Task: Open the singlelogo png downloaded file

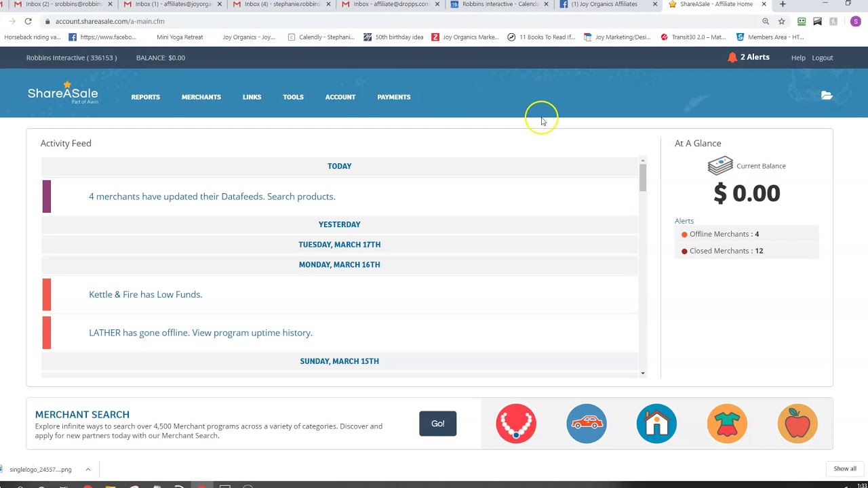Action: [x=40, y=469]
